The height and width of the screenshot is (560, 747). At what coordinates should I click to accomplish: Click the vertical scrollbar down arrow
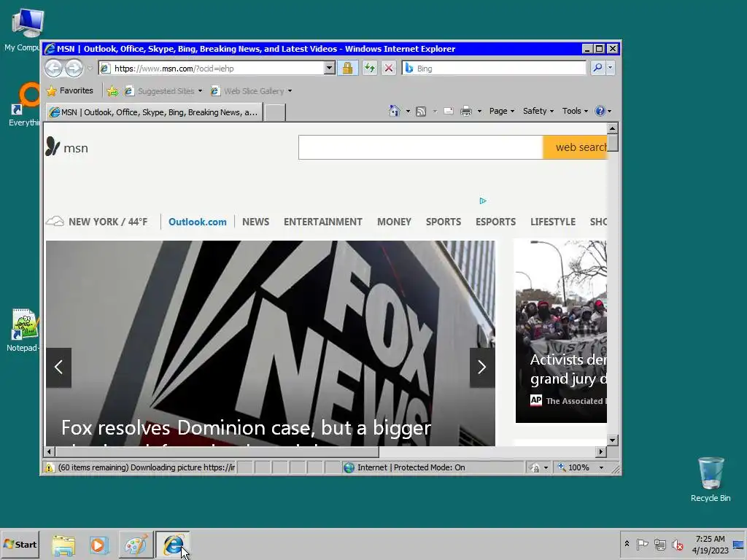pos(613,440)
